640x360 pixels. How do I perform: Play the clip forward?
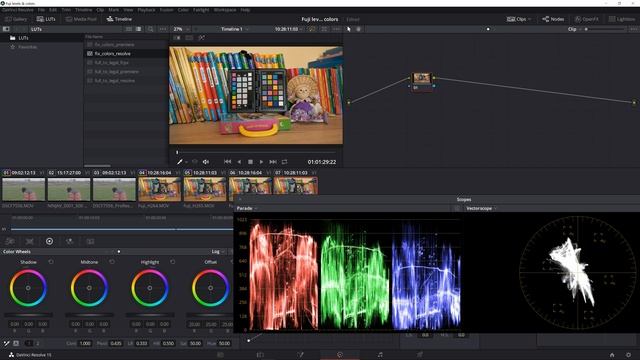pos(262,162)
